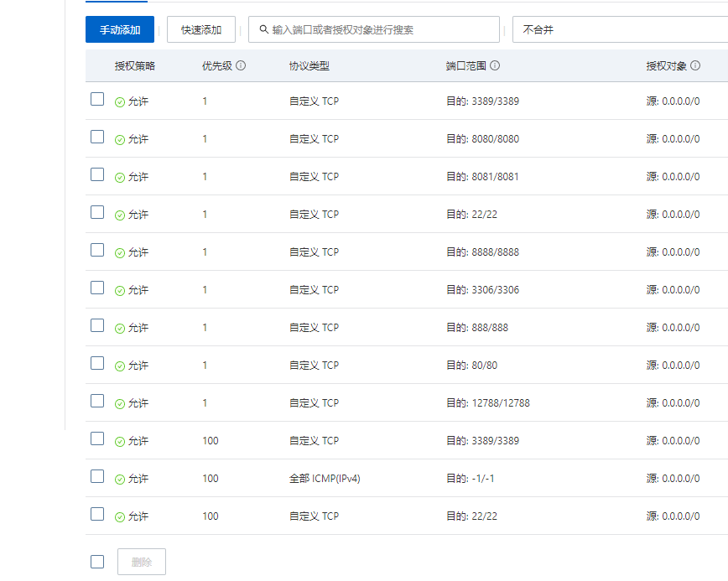
Task: Click the green allow icon in 3306/3306 row
Action: click(120, 290)
